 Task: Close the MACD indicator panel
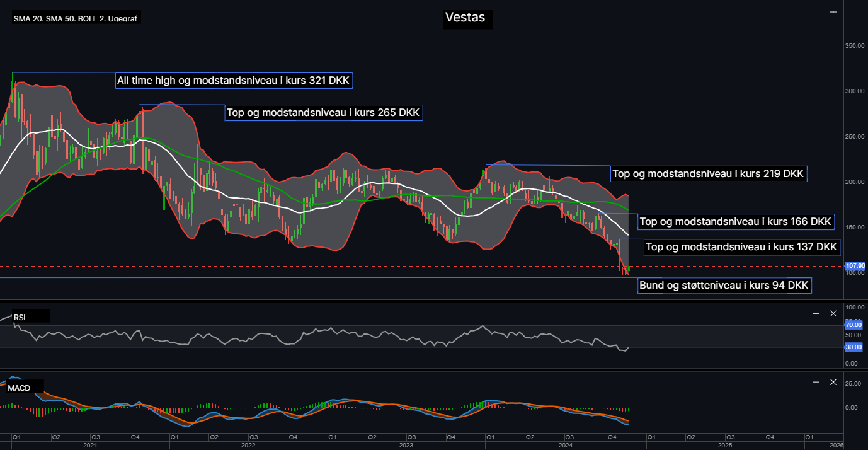tap(833, 382)
